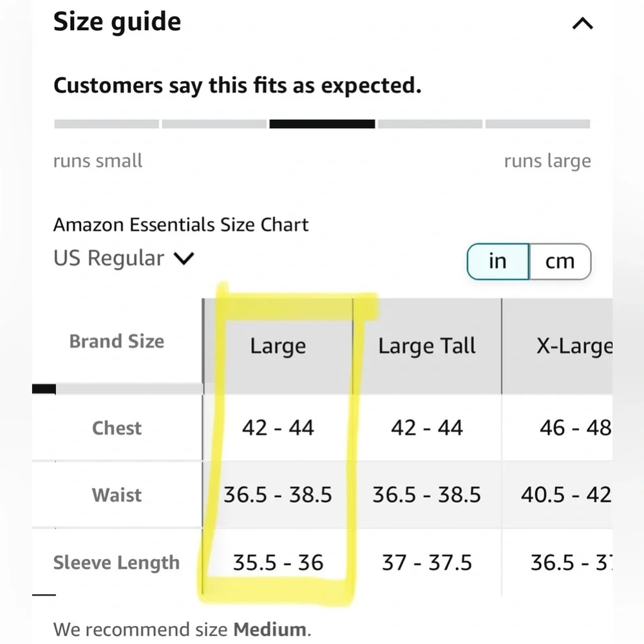The width and height of the screenshot is (644, 644).
Task: Select the Large column header
Action: pyautogui.click(x=278, y=346)
